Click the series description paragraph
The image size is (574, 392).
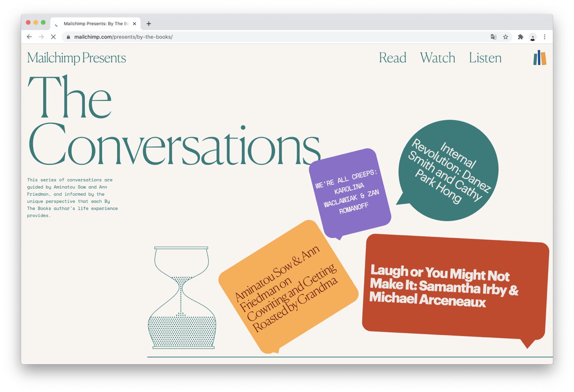[x=73, y=198]
